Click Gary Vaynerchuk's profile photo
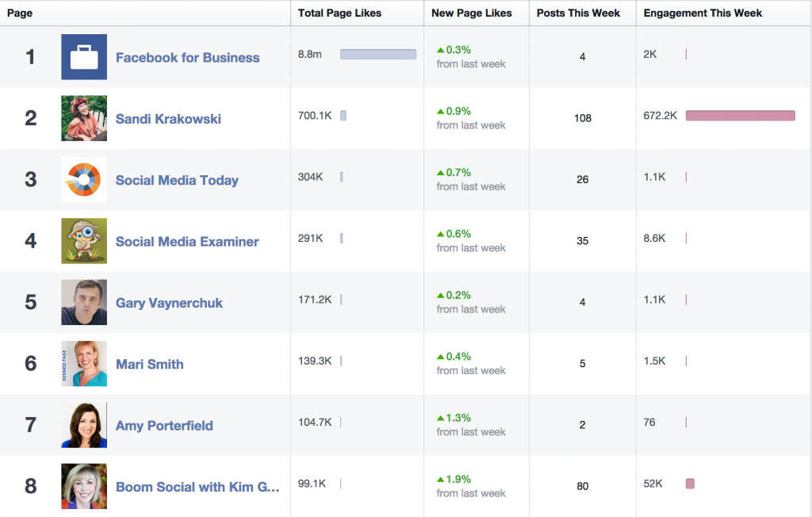 [x=83, y=302]
